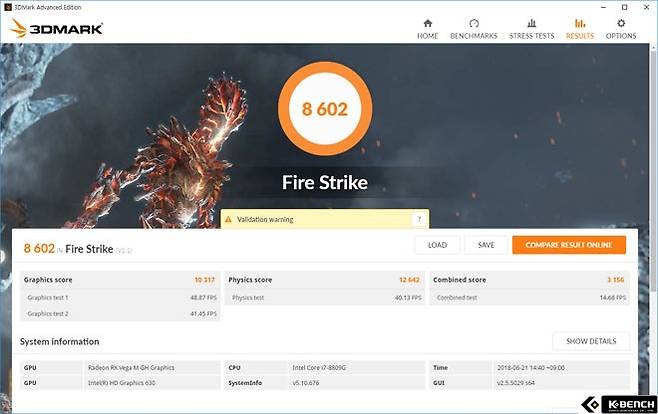Click the 3DMark title bar app icon

pyautogui.click(x=8, y=6)
